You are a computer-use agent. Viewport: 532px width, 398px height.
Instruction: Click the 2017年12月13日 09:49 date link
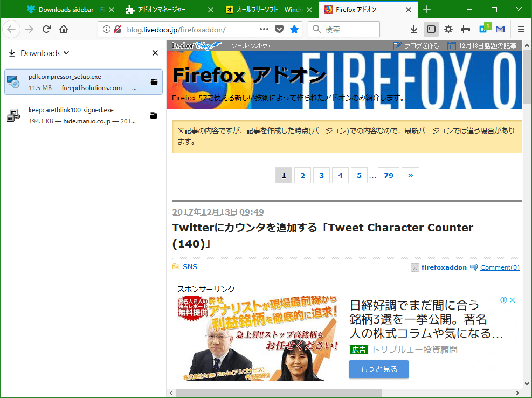tap(218, 212)
